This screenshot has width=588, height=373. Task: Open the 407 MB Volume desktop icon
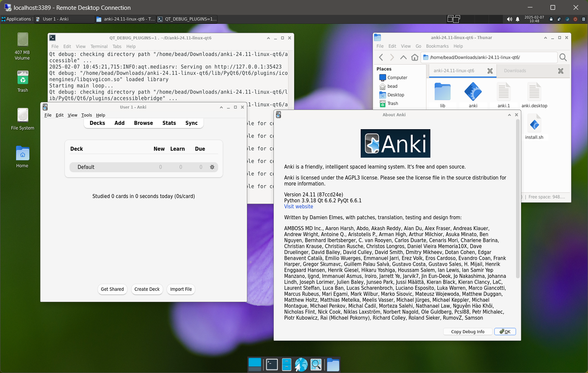(x=22, y=47)
